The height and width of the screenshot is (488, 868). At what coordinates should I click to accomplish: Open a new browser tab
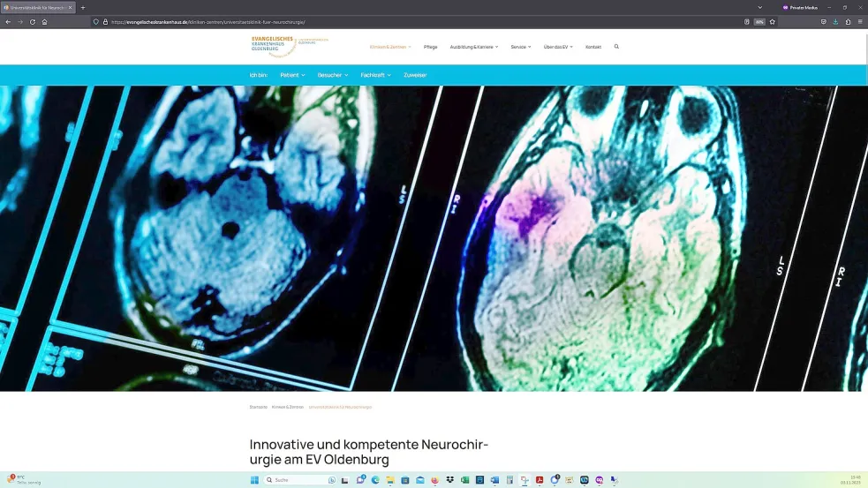click(x=83, y=7)
